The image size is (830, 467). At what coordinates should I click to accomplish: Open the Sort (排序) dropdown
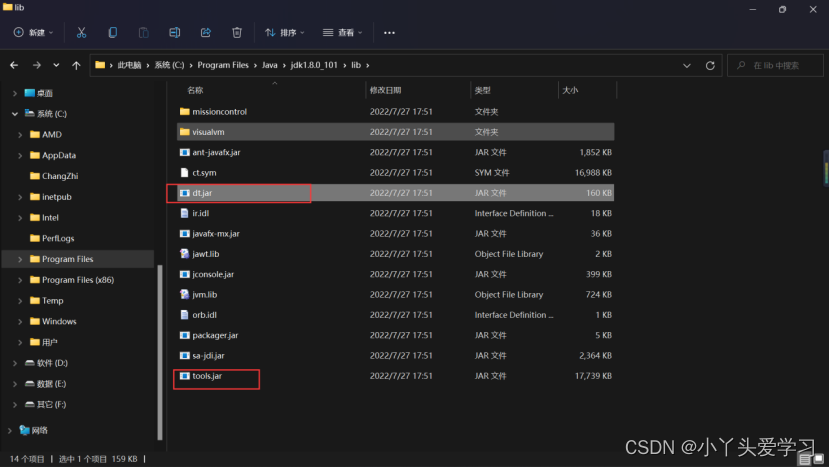pyautogui.click(x=285, y=33)
